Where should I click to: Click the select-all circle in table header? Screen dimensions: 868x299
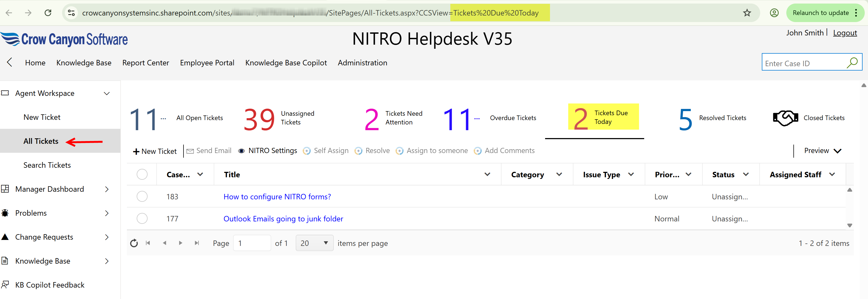142,174
